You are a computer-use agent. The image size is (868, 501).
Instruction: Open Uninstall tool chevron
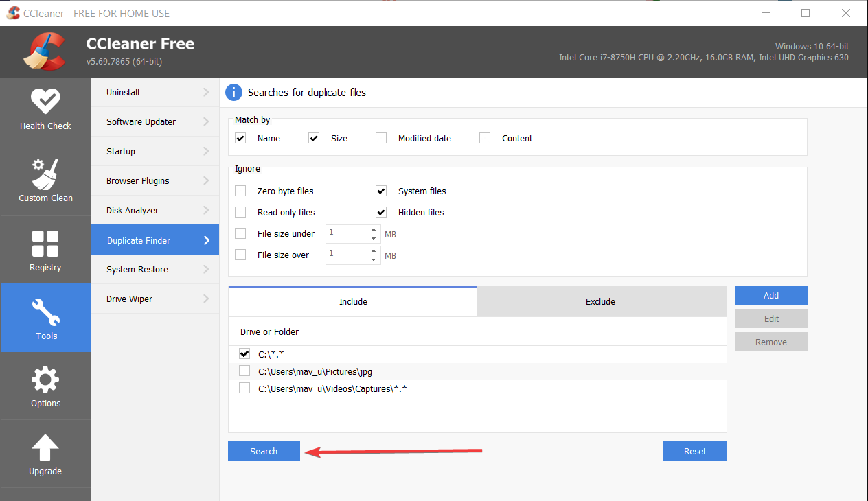tap(206, 92)
